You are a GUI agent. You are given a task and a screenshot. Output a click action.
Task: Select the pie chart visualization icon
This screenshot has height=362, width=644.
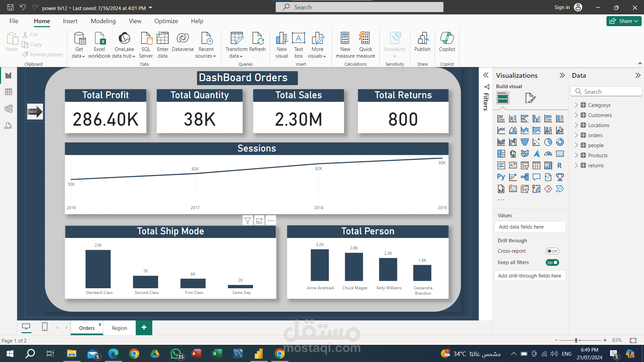pos(548,142)
